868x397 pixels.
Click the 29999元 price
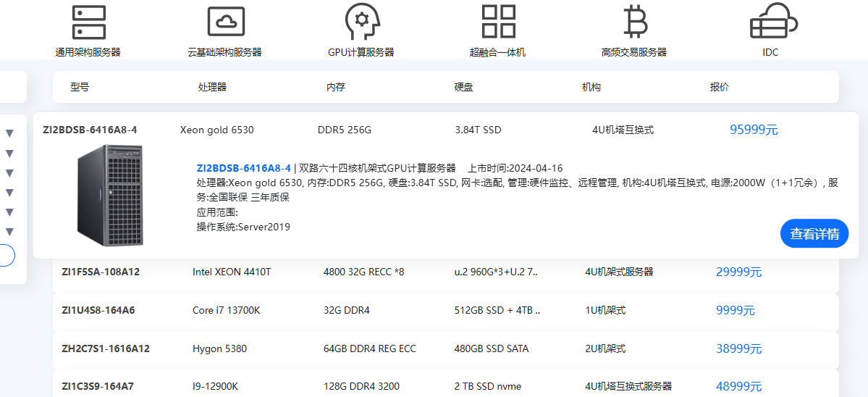pos(739,272)
